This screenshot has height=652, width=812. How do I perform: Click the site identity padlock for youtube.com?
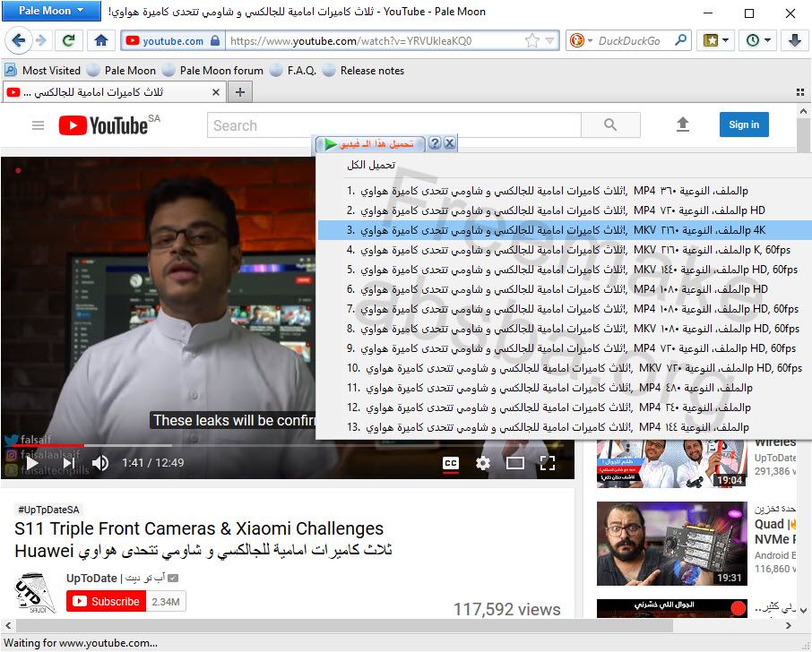[215, 41]
